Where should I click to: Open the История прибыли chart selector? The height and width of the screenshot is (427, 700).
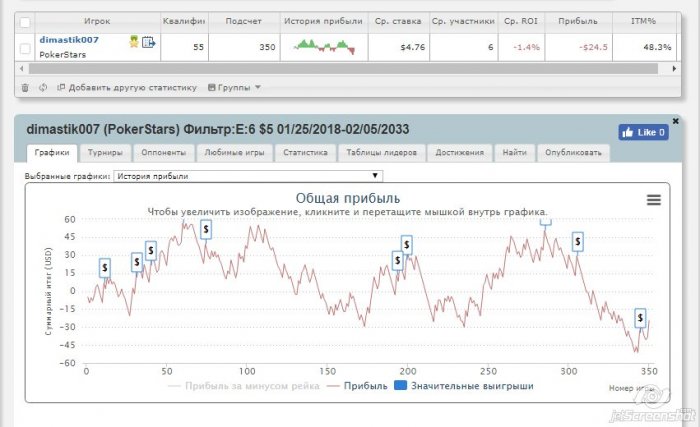click(x=248, y=176)
